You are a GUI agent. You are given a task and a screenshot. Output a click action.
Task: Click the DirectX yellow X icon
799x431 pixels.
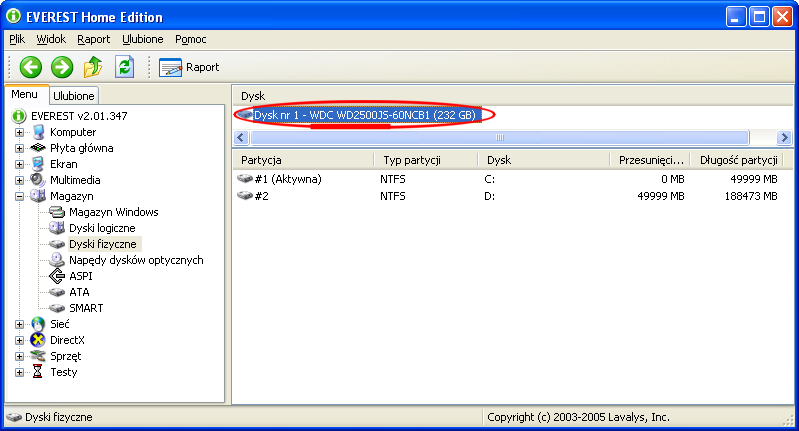click(x=38, y=340)
